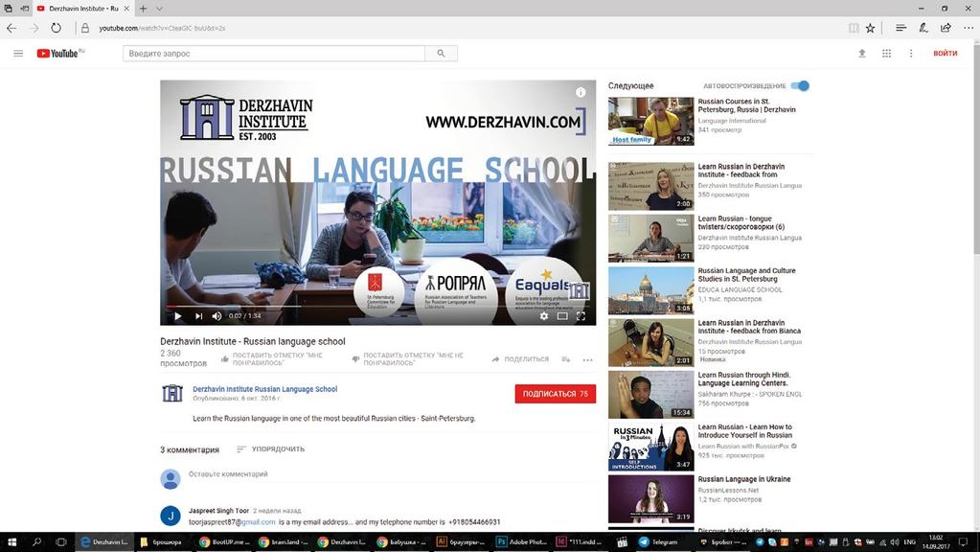Click ПОДЕЛИТЬСЯ to share the video
This screenshot has width=980, height=552.
(x=520, y=359)
